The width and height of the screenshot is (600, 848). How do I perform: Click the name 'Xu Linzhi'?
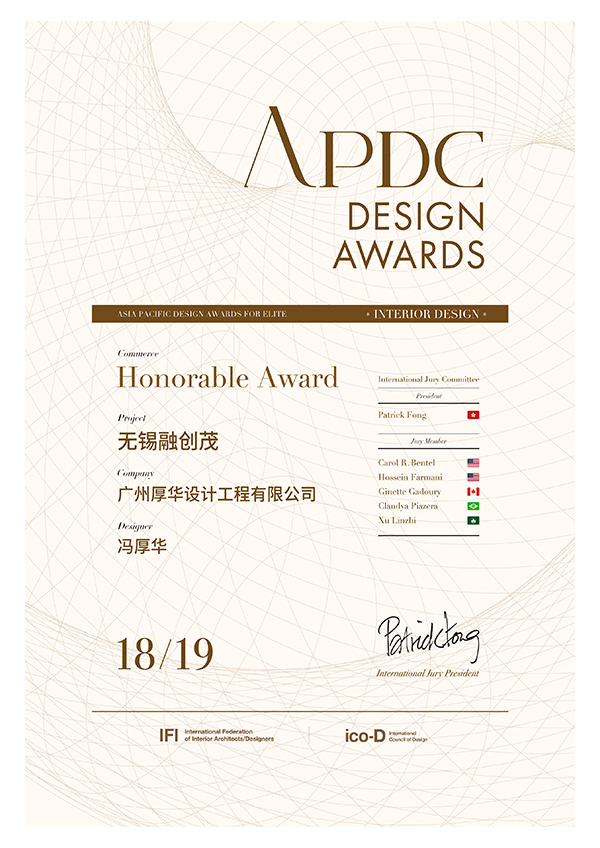pyautogui.click(x=397, y=520)
